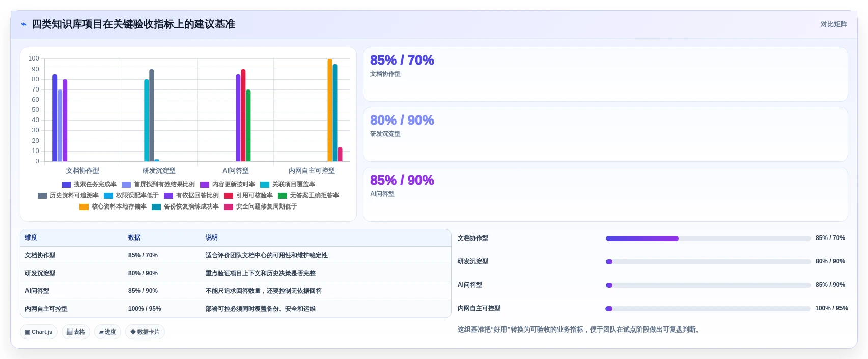Viewport: 868px width, 359px height.
Task: Click the 内网自主可控型 progress bar
Action: coord(708,309)
